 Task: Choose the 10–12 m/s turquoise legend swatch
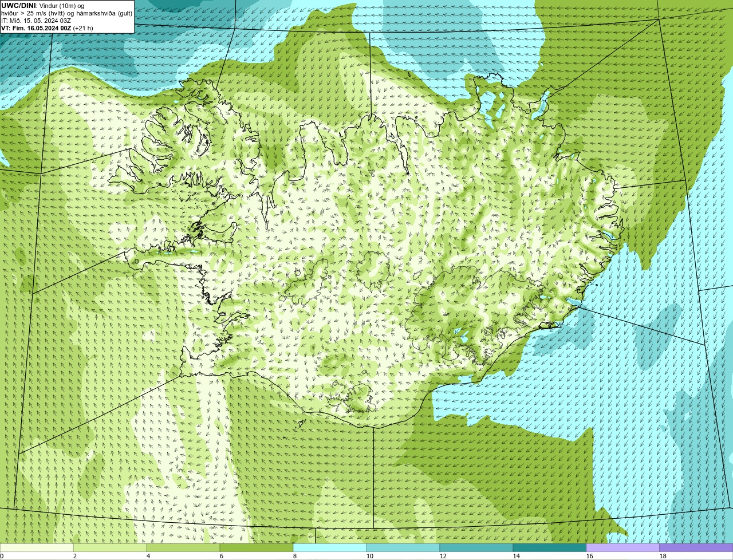403,547
